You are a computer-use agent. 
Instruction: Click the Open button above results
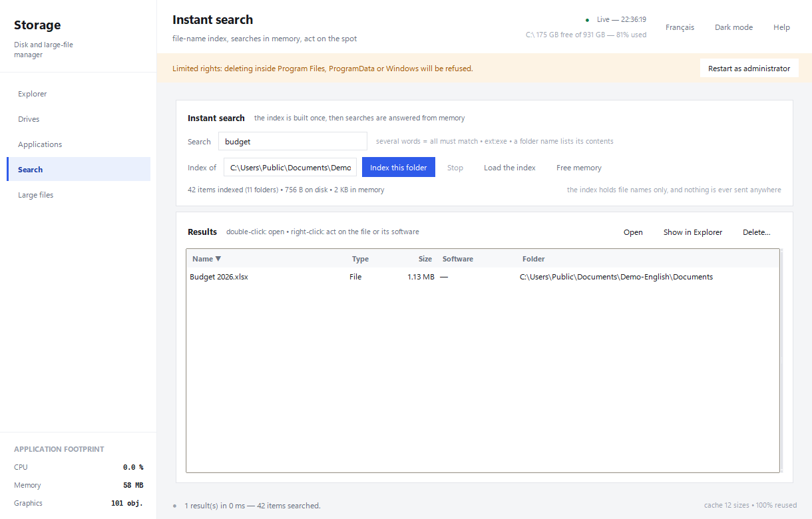click(x=633, y=232)
